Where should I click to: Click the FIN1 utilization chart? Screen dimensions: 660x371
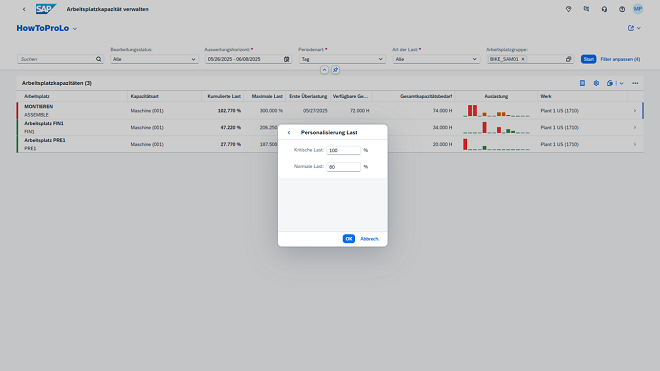[496, 128]
